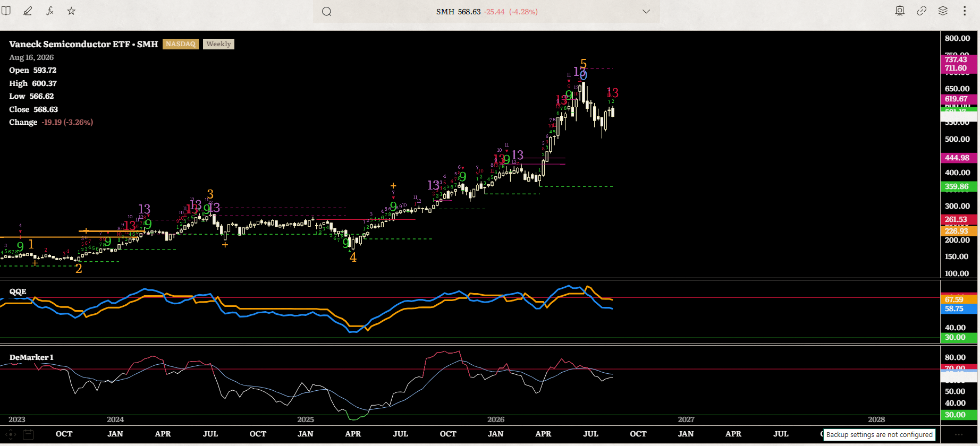Click the QQE 30.00 green level label
The width and height of the screenshot is (980, 446).
click(959, 337)
